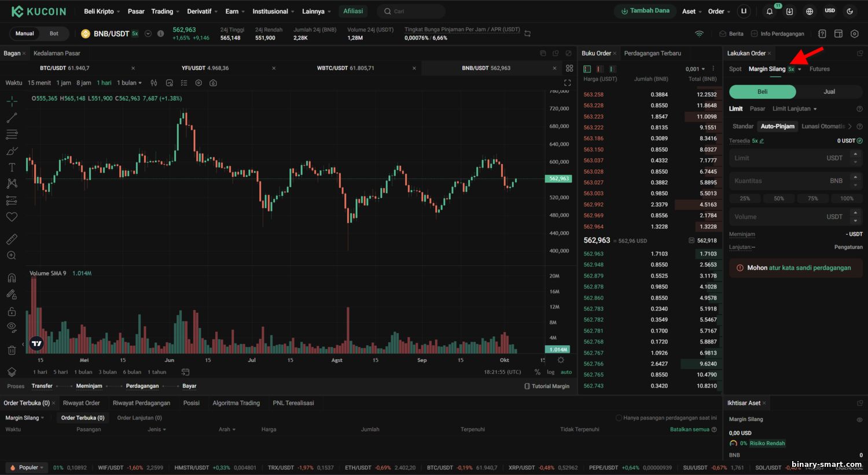Open Riwayat Order tab
Screen dimensions: 868x475
tap(81, 403)
